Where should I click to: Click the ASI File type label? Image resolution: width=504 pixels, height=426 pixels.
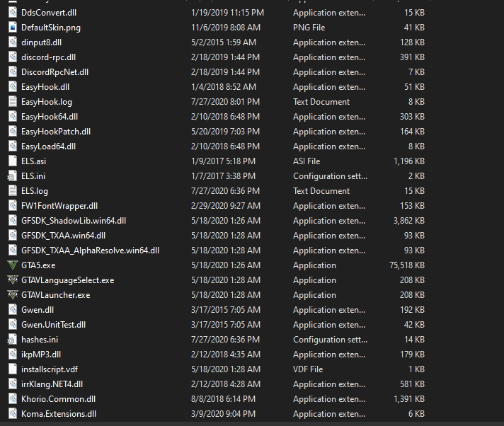(x=307, y=161)
